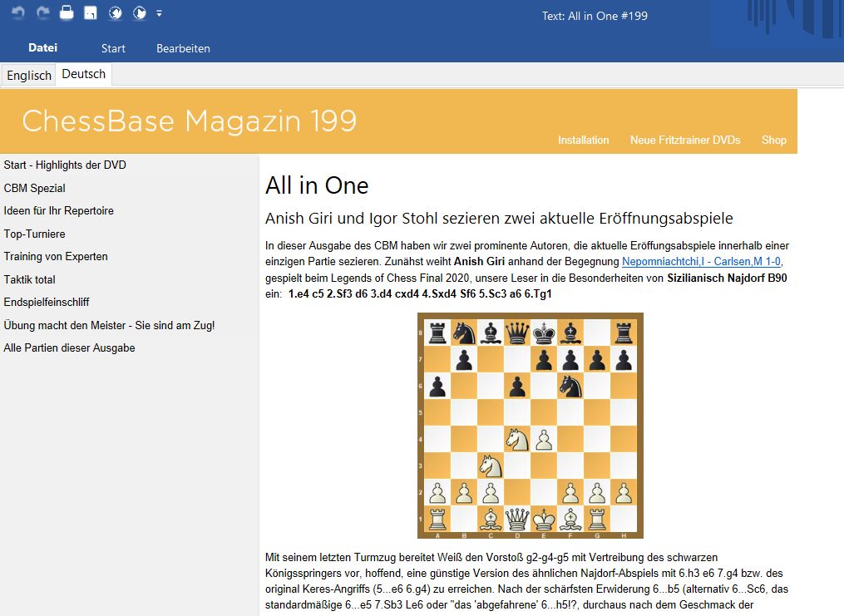Open the quick access toolbar dropdown arrow
The height and width of the screenshot is (616, 844).
[159, 13]
